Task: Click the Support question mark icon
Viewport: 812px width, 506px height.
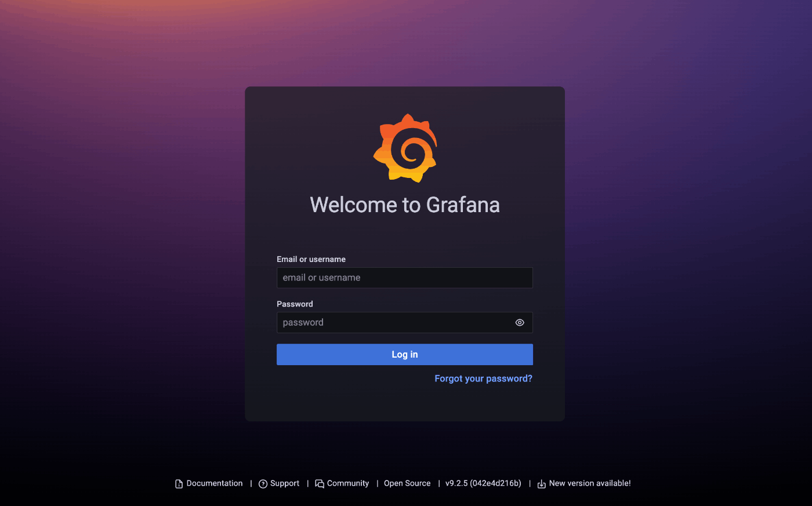Action: click(263, 484)
